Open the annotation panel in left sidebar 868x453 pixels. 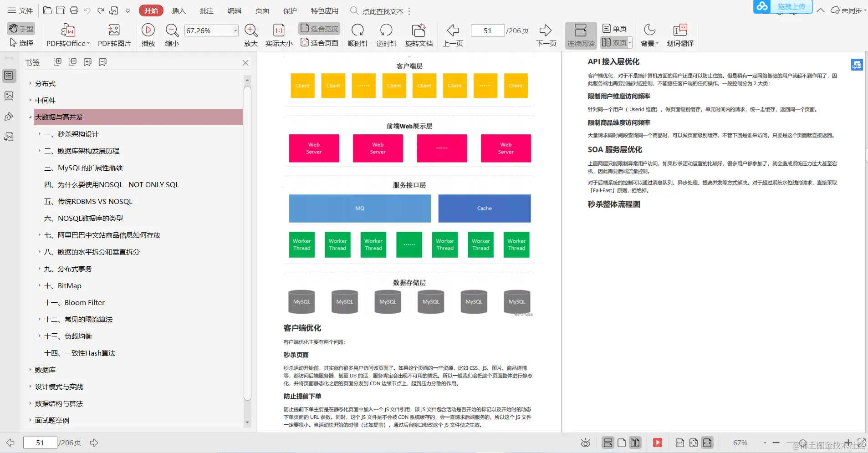coord(9,117)
